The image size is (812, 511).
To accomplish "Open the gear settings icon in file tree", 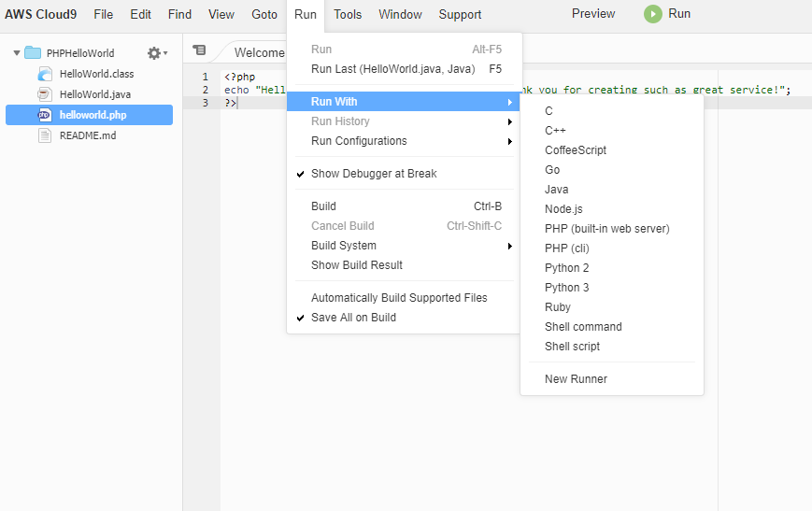I will (x=154, y=53).
